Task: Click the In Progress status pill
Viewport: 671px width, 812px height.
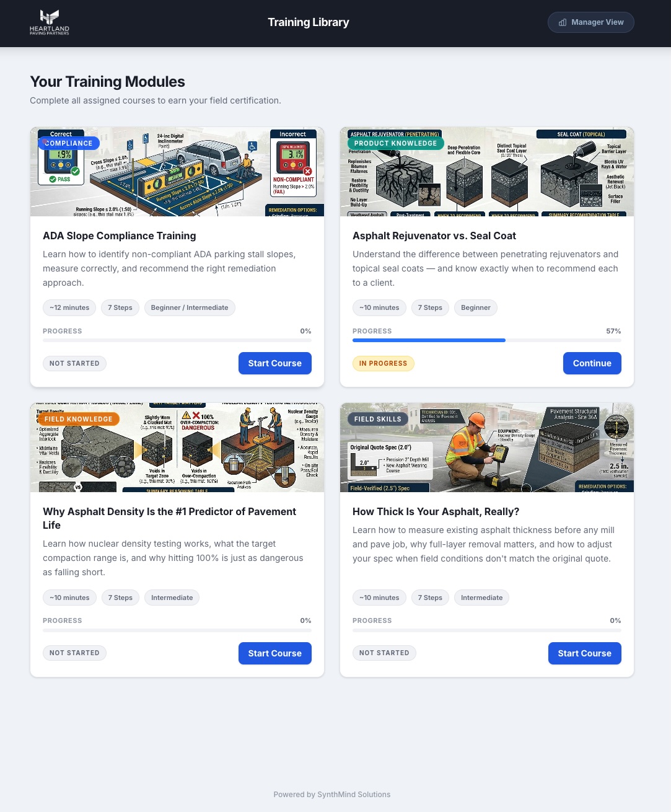Action: (383, 363)
